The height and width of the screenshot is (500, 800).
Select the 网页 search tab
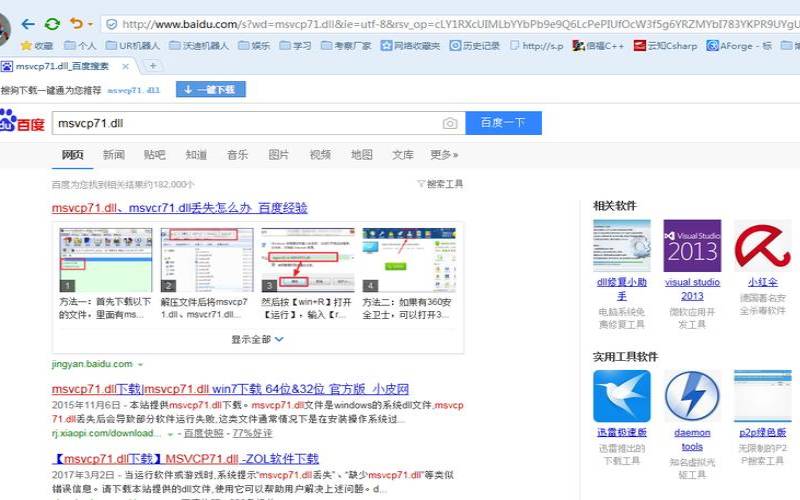[72, 155]
